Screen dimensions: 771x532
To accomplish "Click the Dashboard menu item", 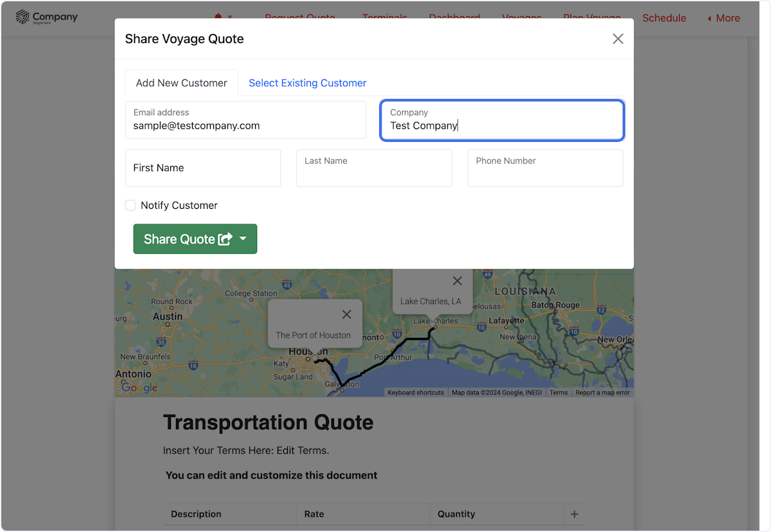I will tap(454, 18).
